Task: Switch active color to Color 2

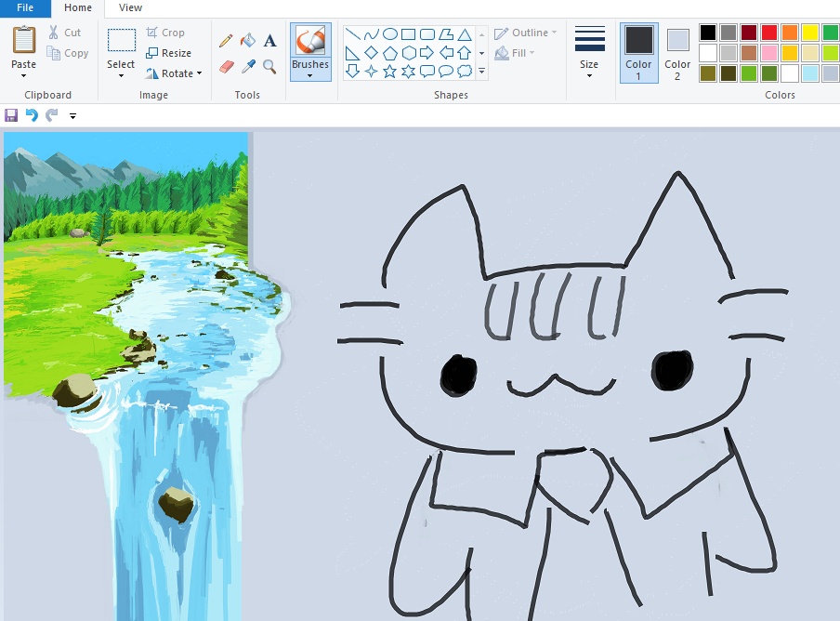Action: point(677,52)
